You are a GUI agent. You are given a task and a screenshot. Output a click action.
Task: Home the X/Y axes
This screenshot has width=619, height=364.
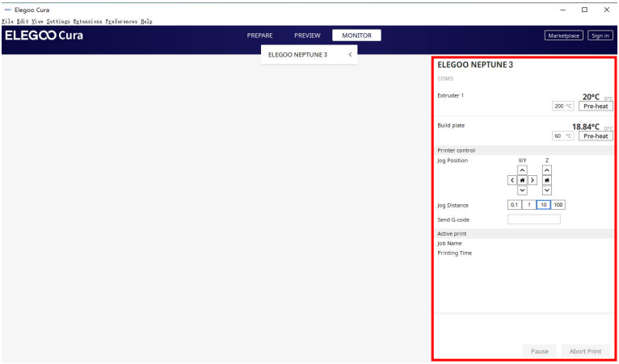(522, 180)
